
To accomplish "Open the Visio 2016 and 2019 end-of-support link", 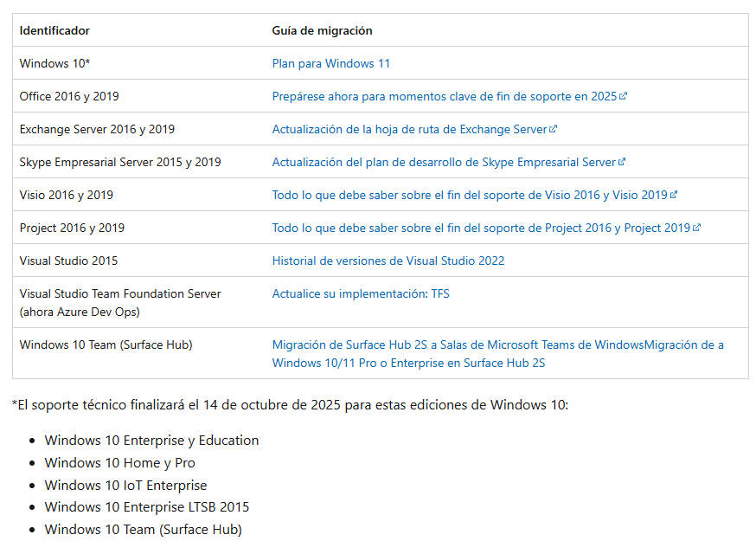I will [x=469, y=195].
